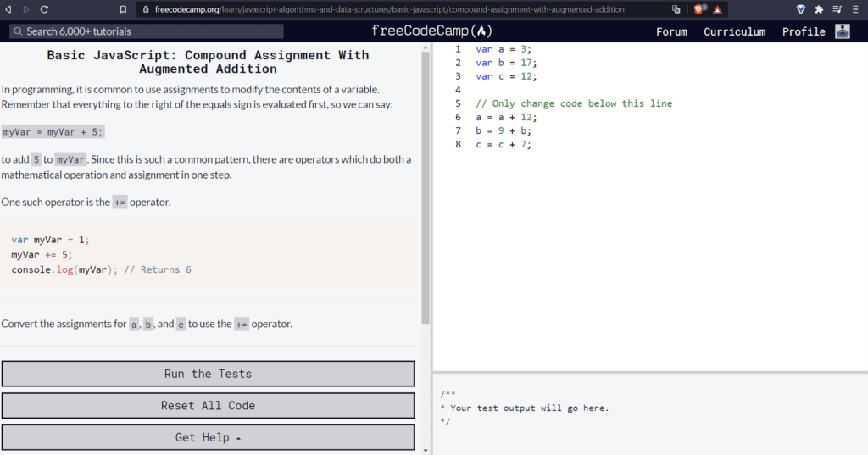Open the extensions puzzle piece icon
Image resolution: width=868 pixels, height=455 pixels.
point(819,9)
